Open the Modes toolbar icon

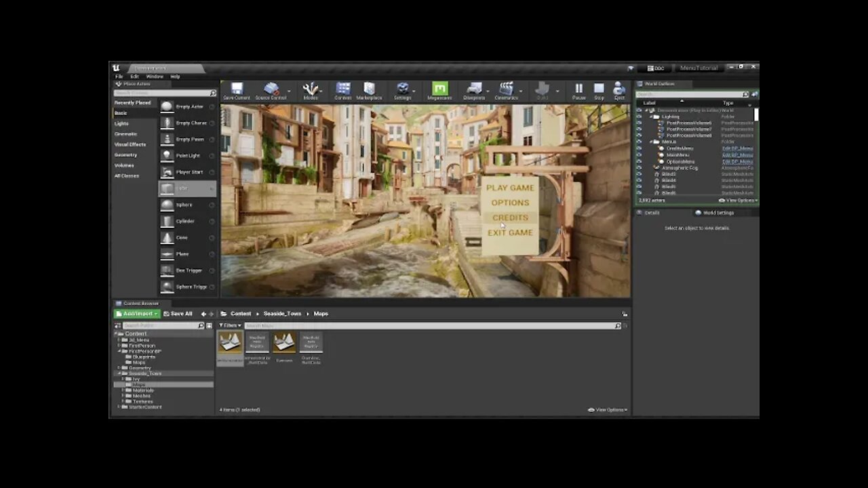(x=311, y=91)
